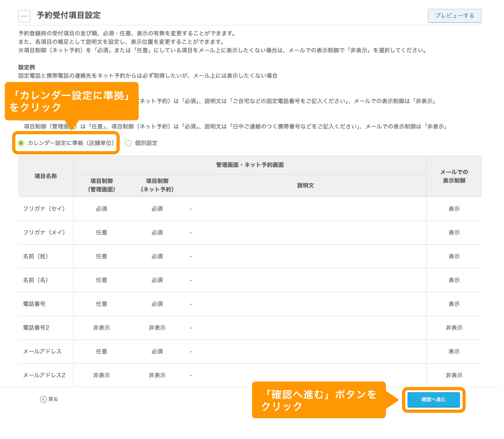
Task: Click 表示 mail control for フリガナ（セイ）
Action: tap(454, 209)
